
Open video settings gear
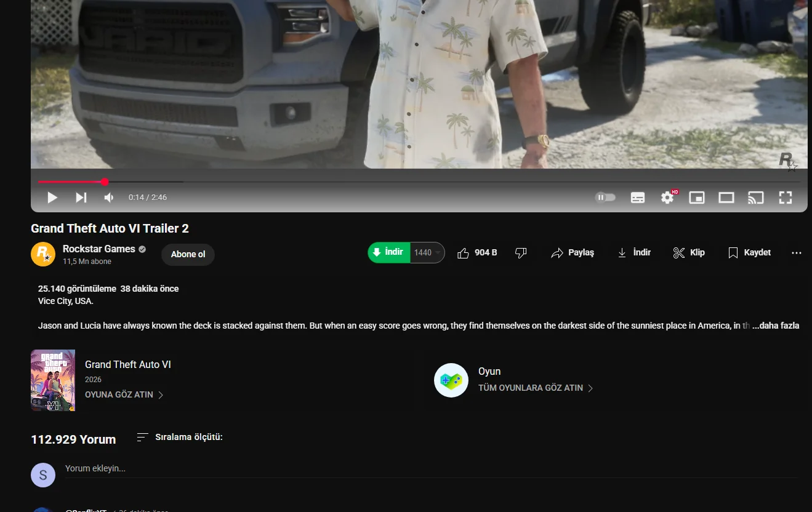(x=667, y=198)
